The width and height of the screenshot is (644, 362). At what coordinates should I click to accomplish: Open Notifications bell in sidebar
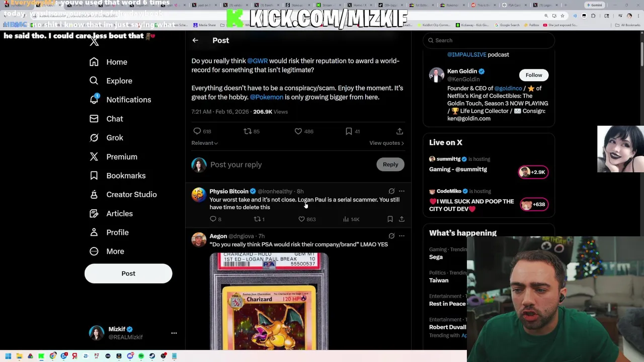point(120,100)
